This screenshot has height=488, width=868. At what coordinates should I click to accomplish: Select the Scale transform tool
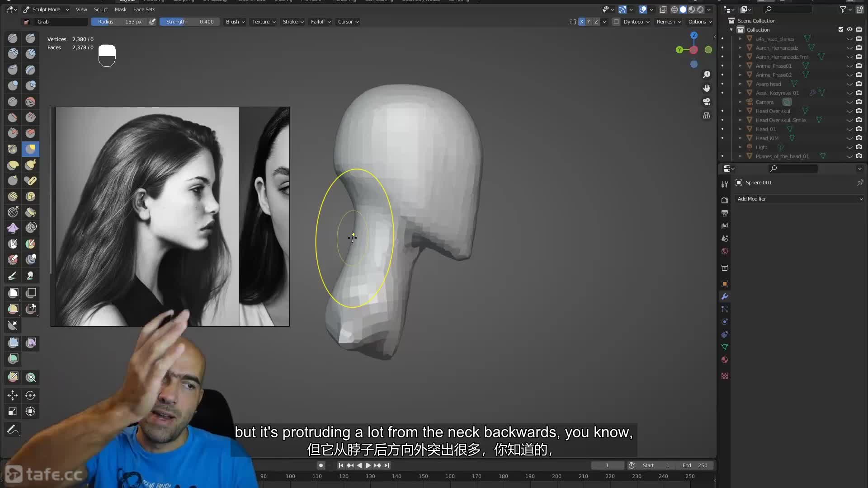(x=13, y=411)
